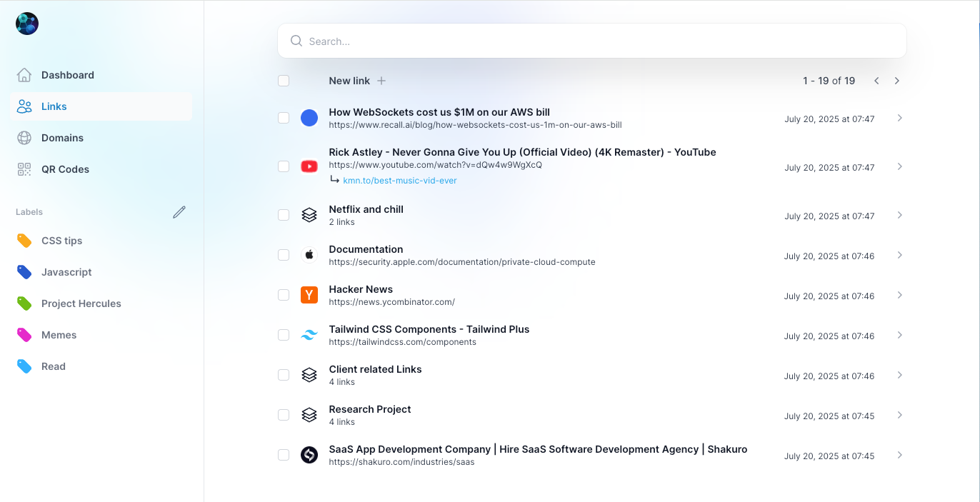Select the Memes label
The height and width of the screenshot is (502, 980).
59,334
